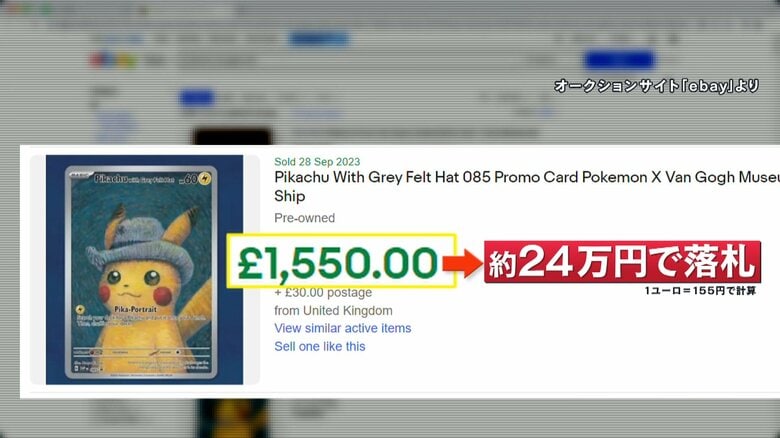The height and width of the screenshot is (438, 780).
Task: Open View similar active items link
Action: (343, 328)
